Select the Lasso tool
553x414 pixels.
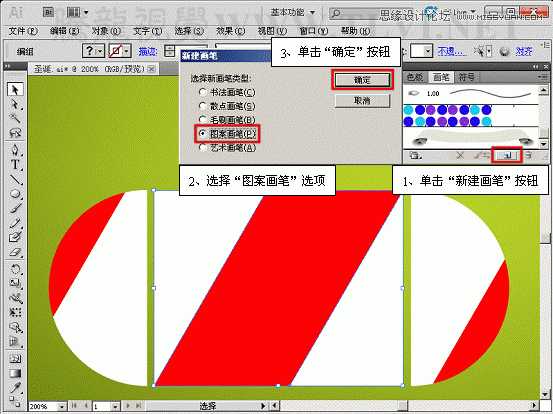point(15,133)
